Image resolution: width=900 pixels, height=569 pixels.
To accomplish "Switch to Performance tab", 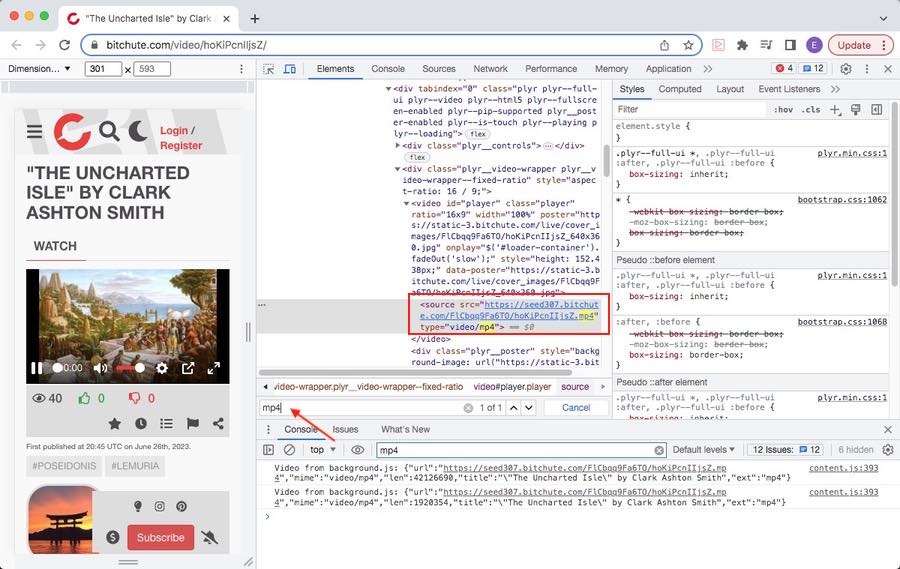I will coord(551,68).
